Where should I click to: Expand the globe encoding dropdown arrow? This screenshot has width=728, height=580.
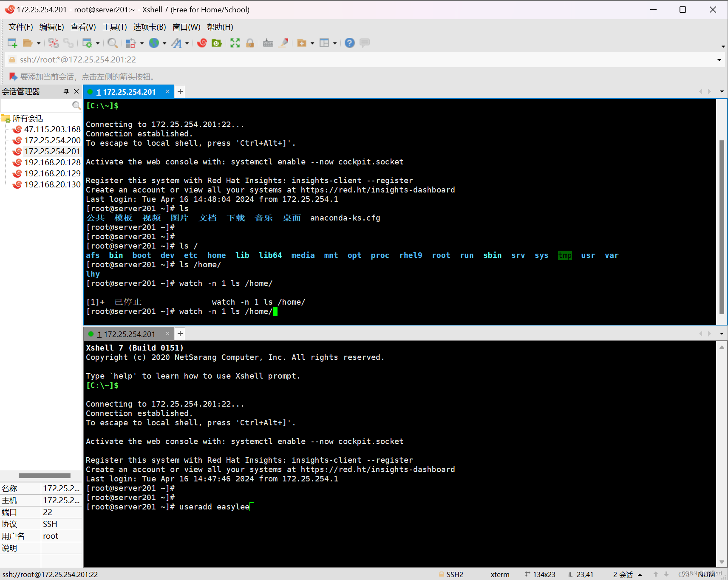coord(164,43)
